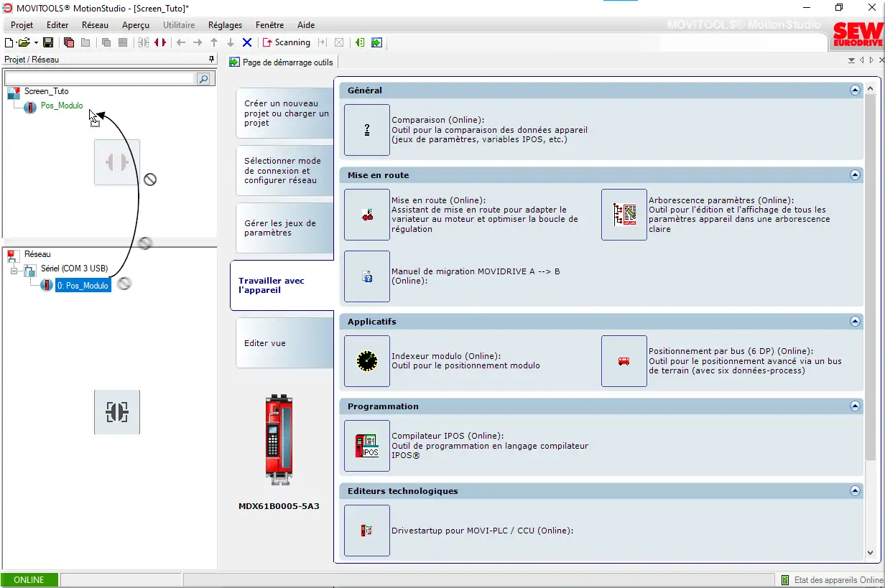This screenshot has width=885, height=588.
Task: Click Etat des appareils Online status entry
Action: tap(833, 580)
